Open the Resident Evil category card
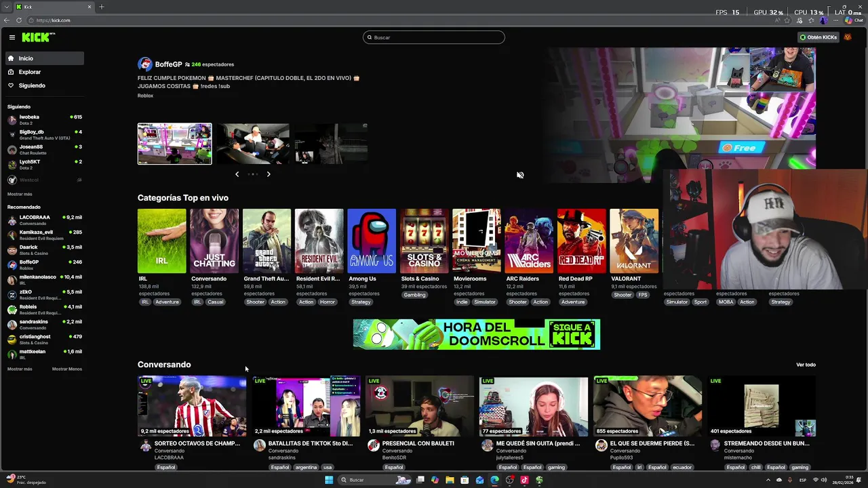Image resolution: width=868 pixels, height=488 pixels. tap(319, 241)
